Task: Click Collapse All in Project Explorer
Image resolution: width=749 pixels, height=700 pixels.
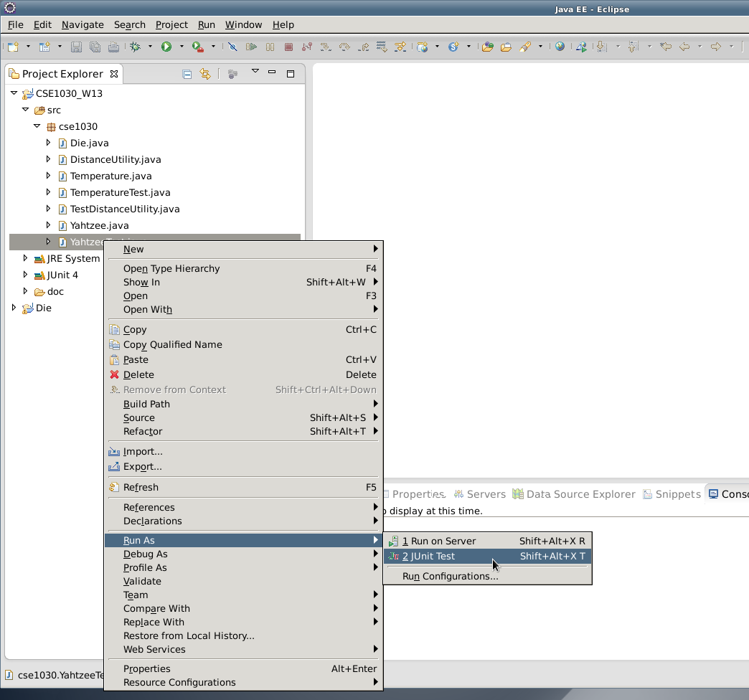Action: (187, 74)
